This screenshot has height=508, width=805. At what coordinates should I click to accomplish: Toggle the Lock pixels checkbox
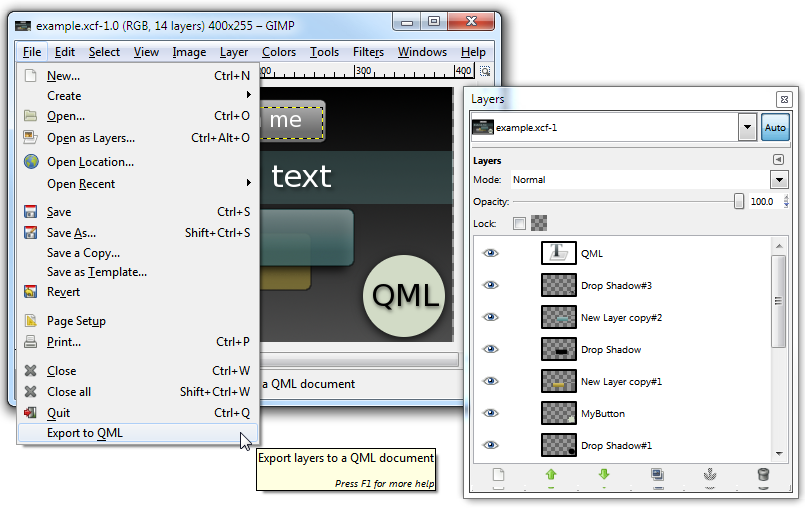coord(519,223)
